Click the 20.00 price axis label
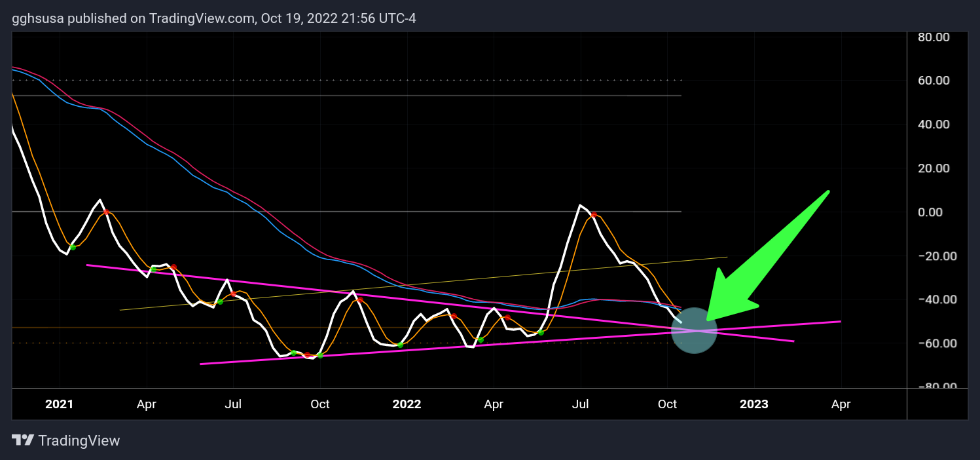 point(934,168)
